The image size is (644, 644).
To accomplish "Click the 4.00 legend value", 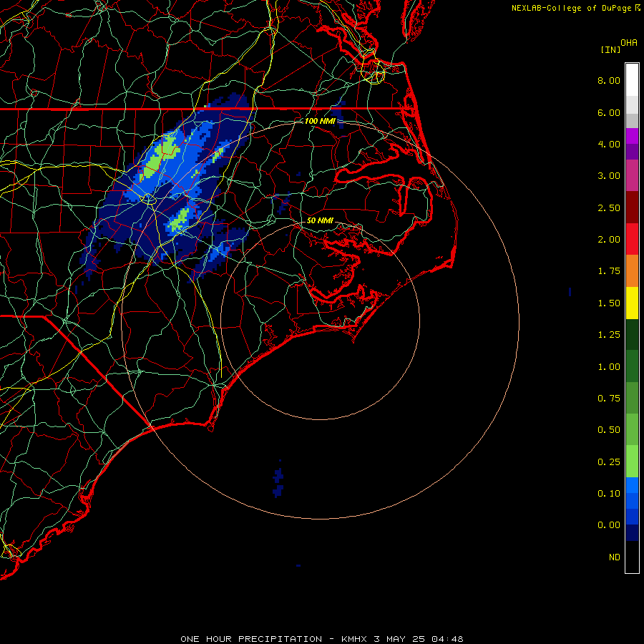I will [609, 144].
